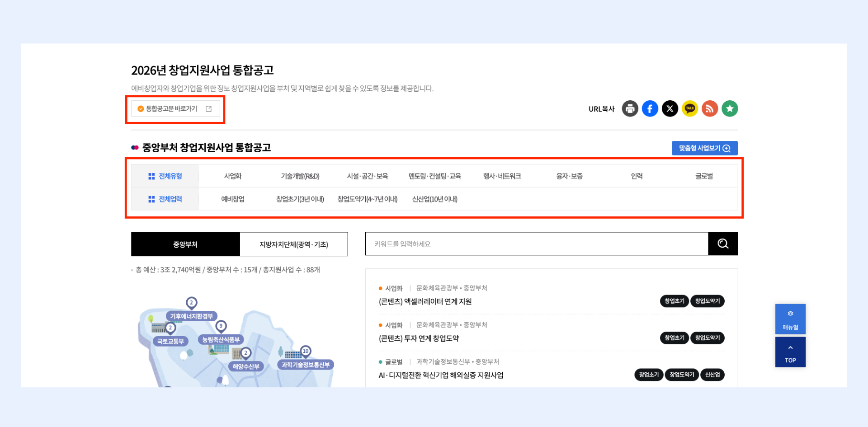Share page via X icon

coord(670,109)
